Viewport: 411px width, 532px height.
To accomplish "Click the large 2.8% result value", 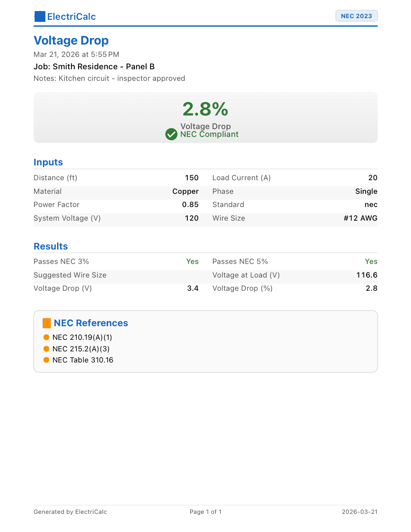I will (x=205, y=109).
